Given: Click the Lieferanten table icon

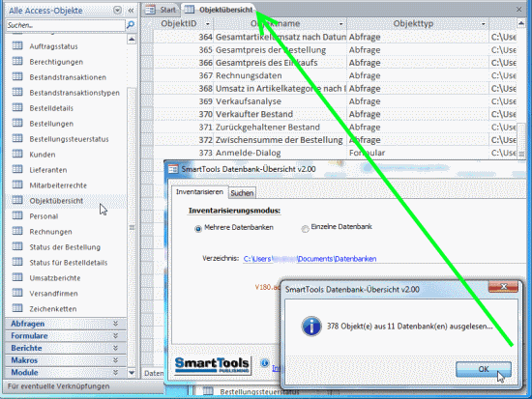Looking at the screenshot, I should [17, 169].
